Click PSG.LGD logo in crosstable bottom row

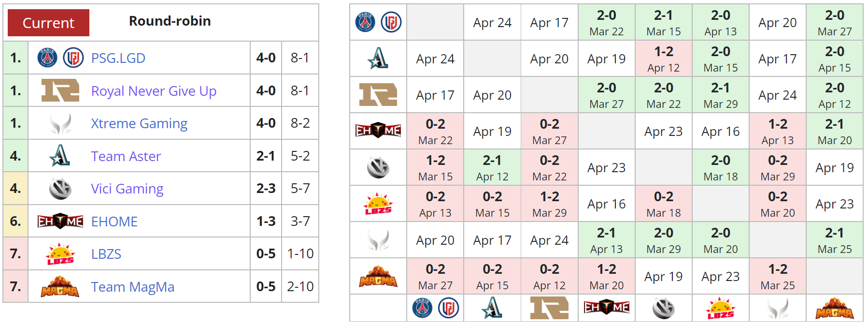coord(435,308)
